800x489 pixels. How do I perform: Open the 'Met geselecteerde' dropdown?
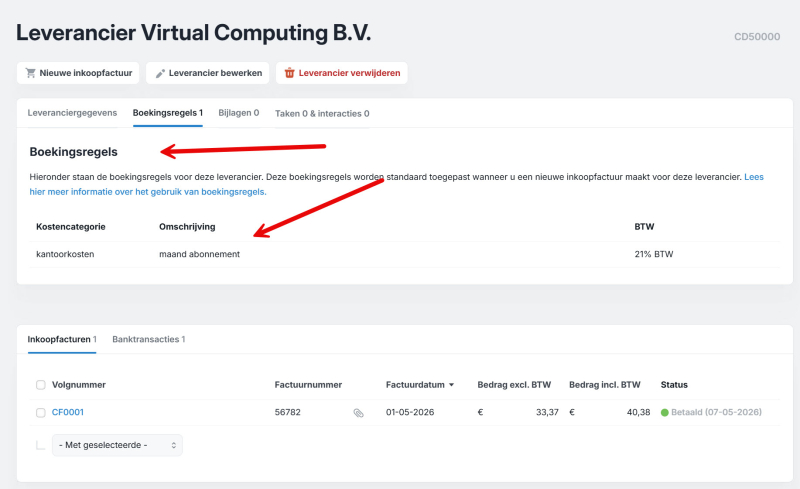tap(117, 445)
